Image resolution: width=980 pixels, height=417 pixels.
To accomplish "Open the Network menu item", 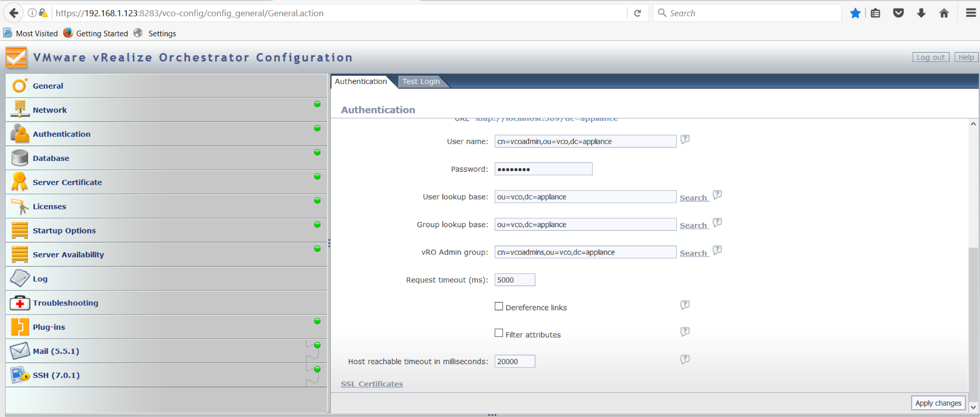I will tap(166, 110).
